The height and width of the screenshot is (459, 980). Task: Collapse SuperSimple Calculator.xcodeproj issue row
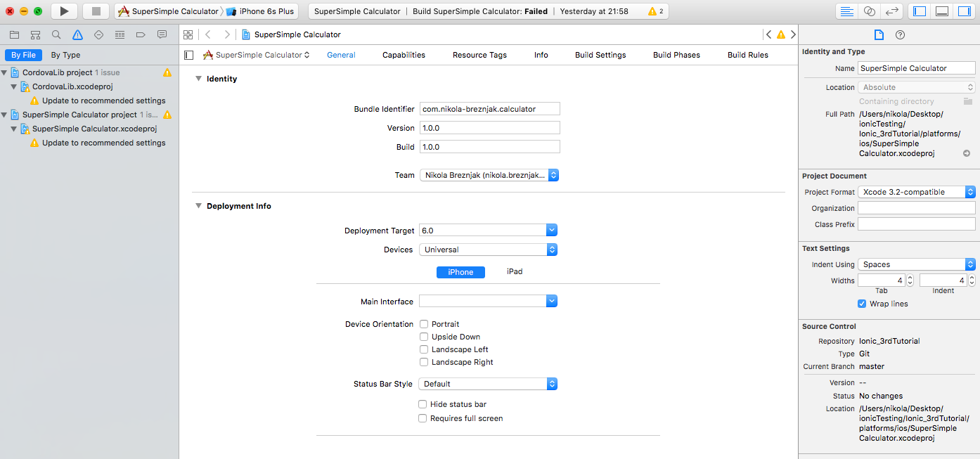point(14,129)
